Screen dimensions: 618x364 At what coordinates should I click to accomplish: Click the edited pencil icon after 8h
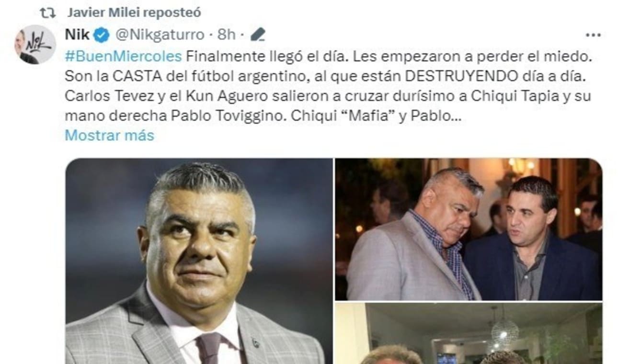click(x=258, y=34)
